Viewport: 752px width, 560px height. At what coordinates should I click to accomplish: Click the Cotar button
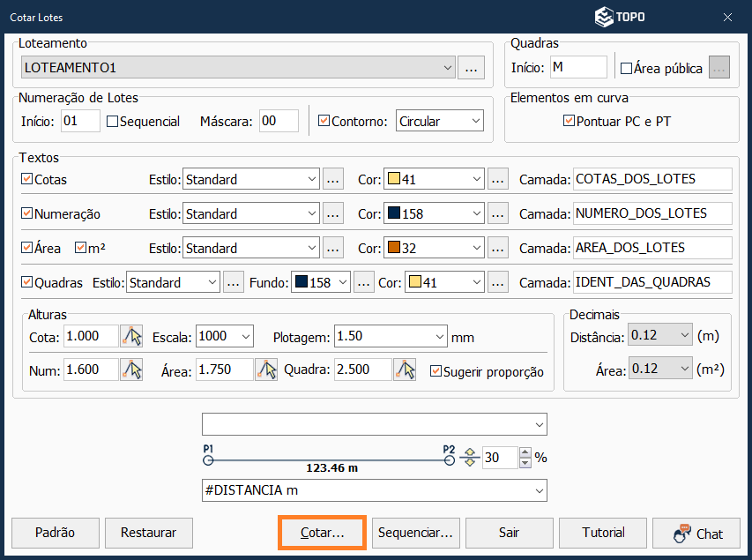click(x=322, y=533)
